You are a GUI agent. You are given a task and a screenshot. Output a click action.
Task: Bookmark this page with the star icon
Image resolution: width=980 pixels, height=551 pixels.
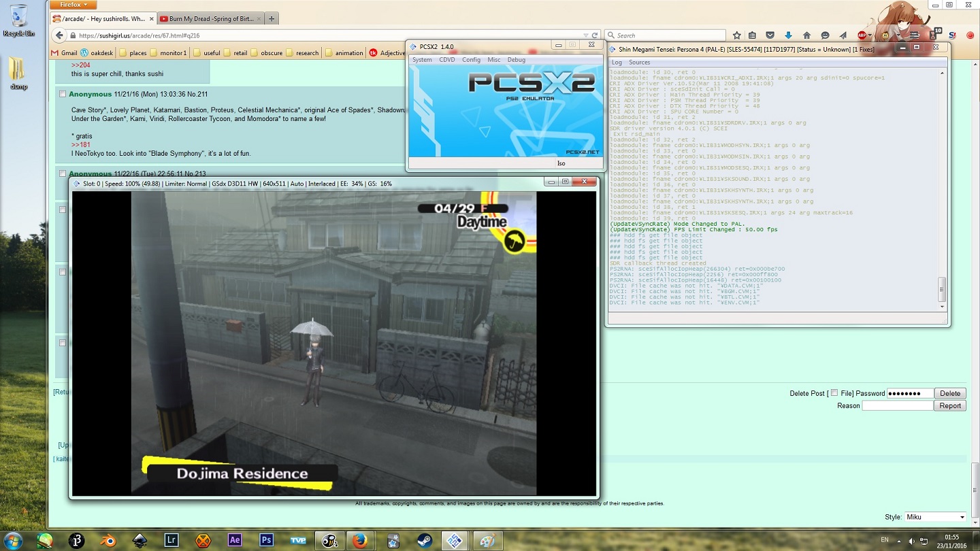click(x=736, y=35)
